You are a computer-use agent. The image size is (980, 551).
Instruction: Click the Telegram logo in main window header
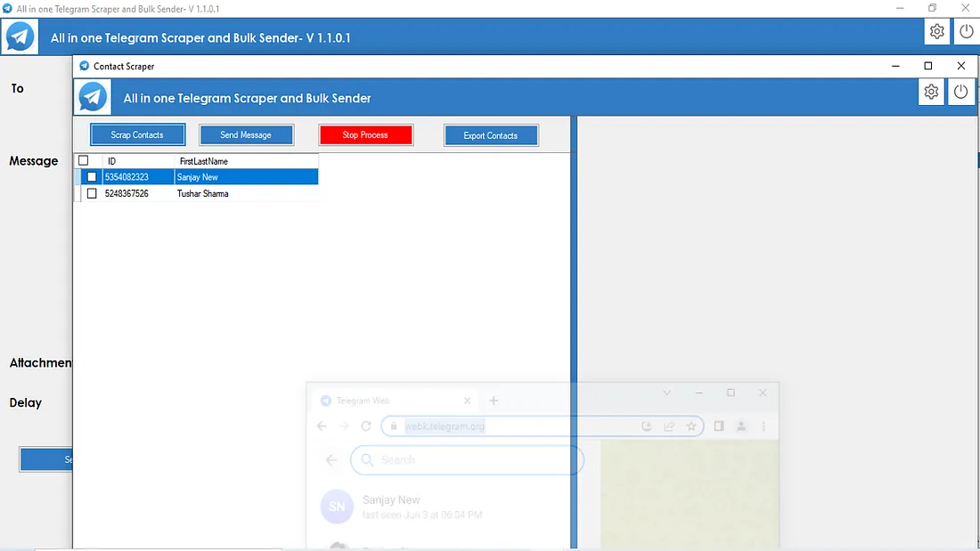click(20, 36)
